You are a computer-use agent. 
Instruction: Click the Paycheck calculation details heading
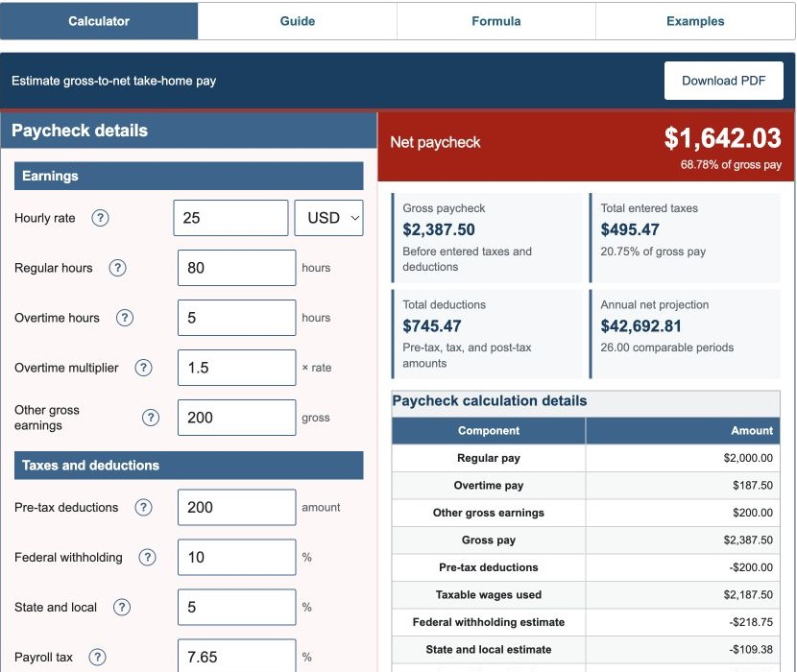click(x=490, y=400)
